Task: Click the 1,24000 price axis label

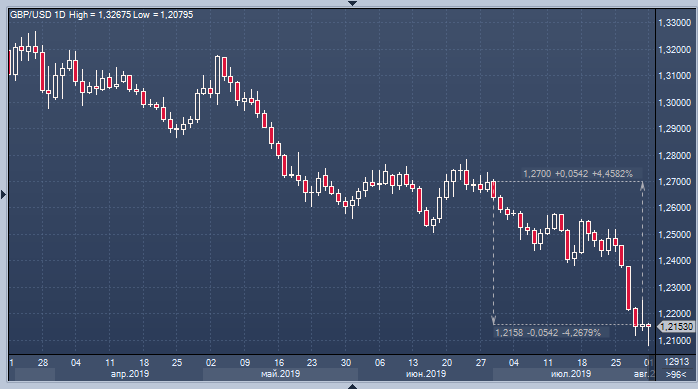Action: click(x=674, y=261)
